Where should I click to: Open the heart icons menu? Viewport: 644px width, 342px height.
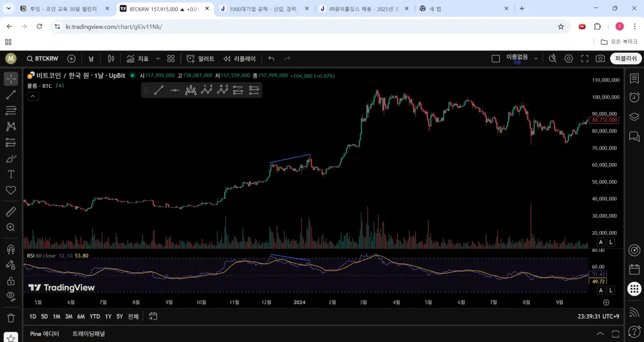[11, 190]
